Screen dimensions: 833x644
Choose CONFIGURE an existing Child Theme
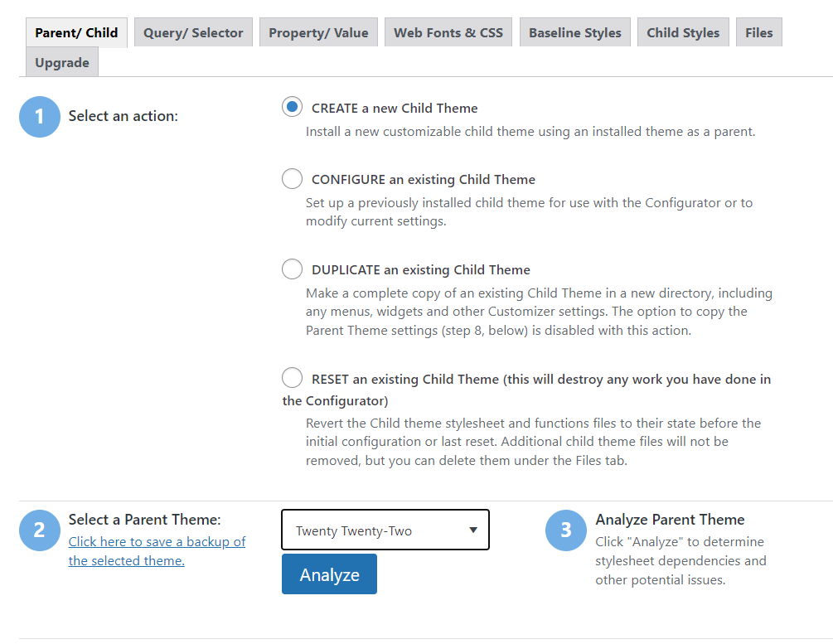coord(292,179)
